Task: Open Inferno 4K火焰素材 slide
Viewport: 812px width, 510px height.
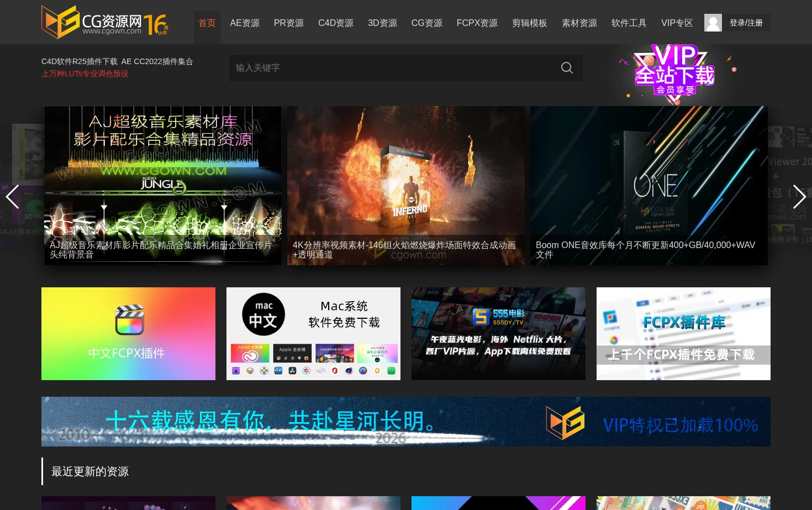Action: point(406,185)
